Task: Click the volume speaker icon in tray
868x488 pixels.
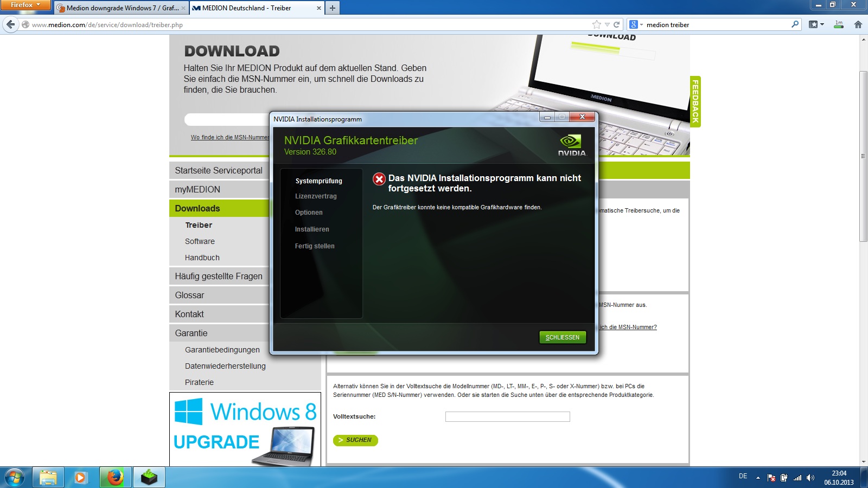Action: coord(810,478)
